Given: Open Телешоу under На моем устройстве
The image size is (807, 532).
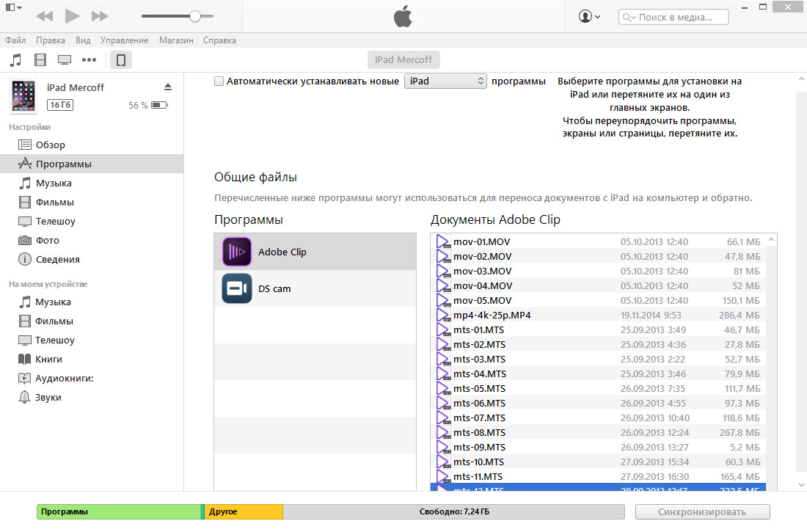Looking at the screenshot, I should (92, 340).
